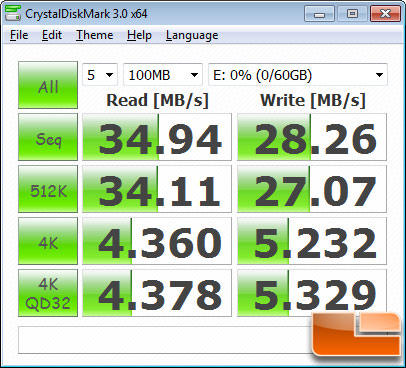Select the 4K read result 4.360
Screen dimensions: 406x368
pyautogui.click(x=157, y=241)
